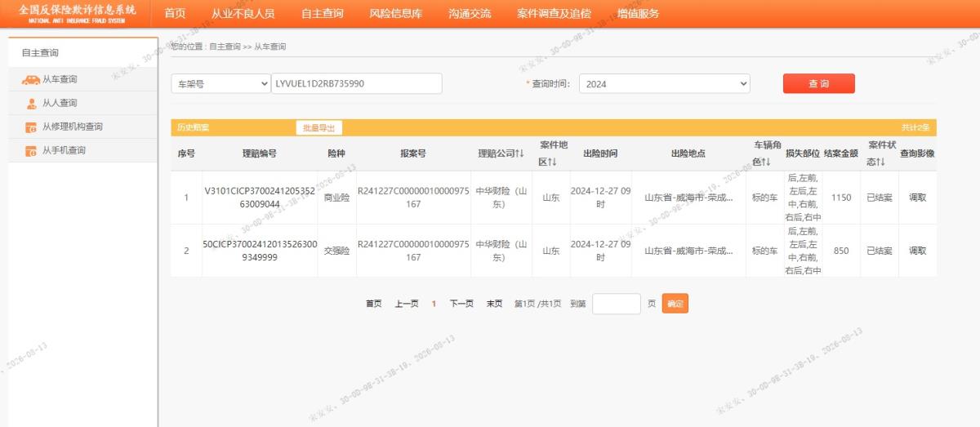Click the 出险时间 column header

[600, 153]
